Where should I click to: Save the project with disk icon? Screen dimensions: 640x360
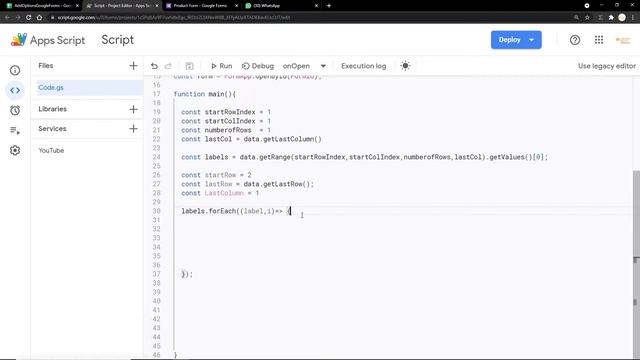(189, 66)
